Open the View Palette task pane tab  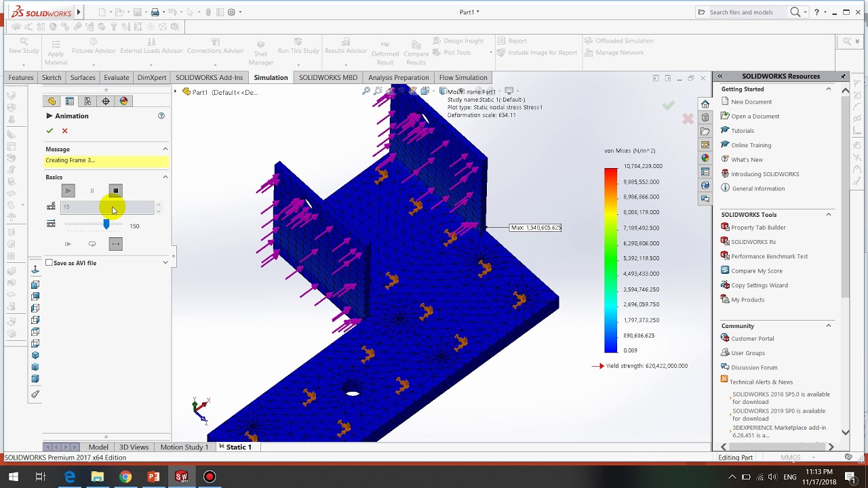(x=705, y=144)
